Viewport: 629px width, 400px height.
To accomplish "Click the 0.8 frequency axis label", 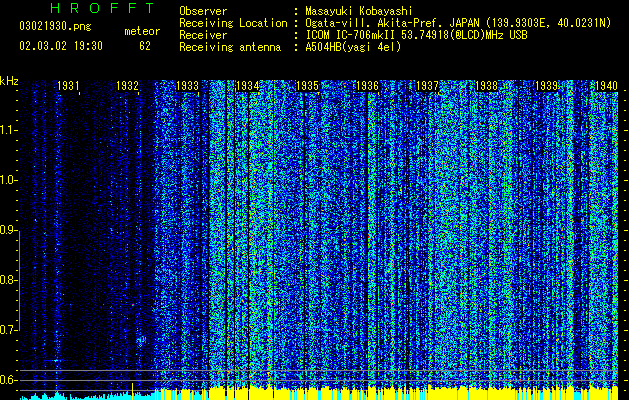I will tap(9, 280).
